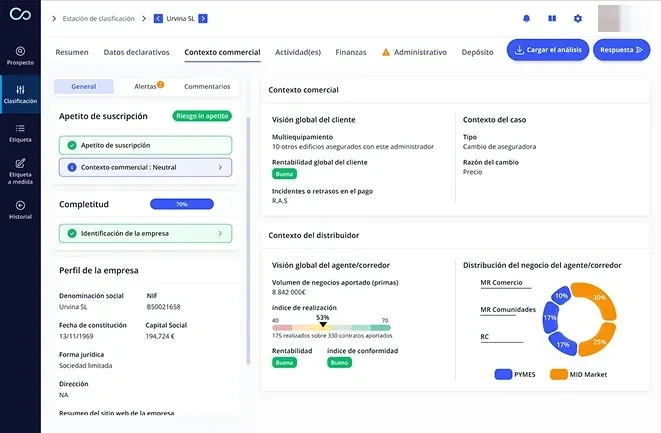Image resolution: width=661 pixels, height=433 pixels.
Task: Click the date 13/11/1969
Action: tap(76, 336)
